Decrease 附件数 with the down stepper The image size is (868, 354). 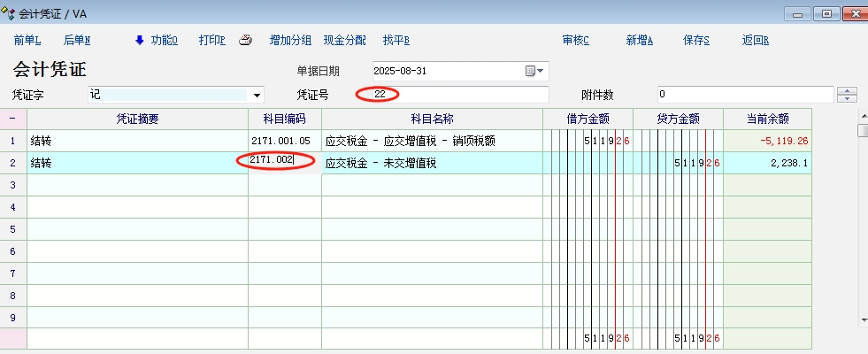[x=847, y=98]
